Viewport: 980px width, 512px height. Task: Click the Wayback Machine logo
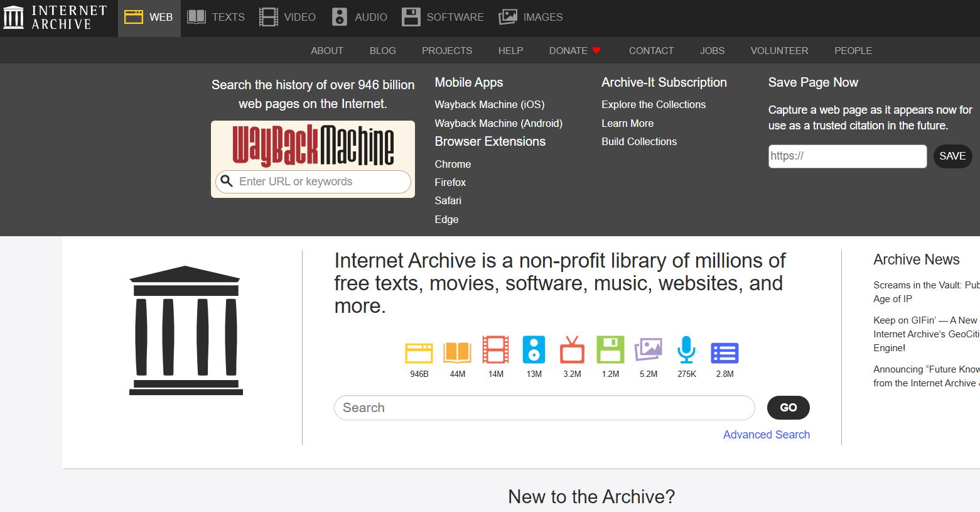pos(313,146)
